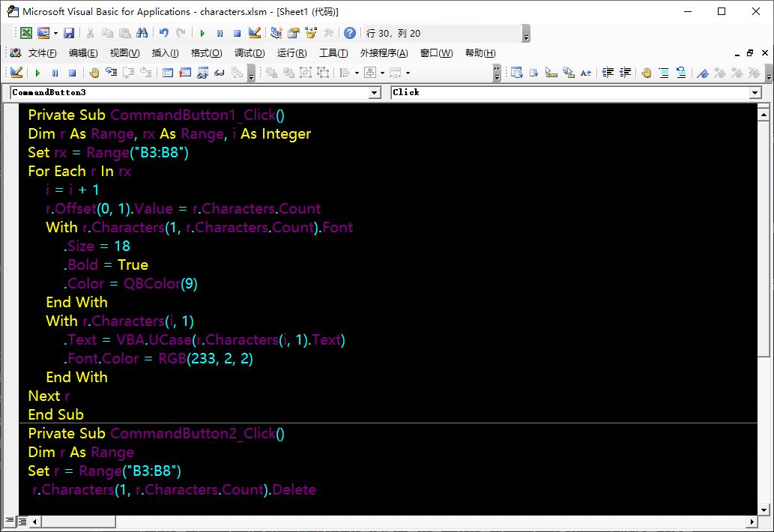Switch to Procedure View

click(x=10, y=521)
